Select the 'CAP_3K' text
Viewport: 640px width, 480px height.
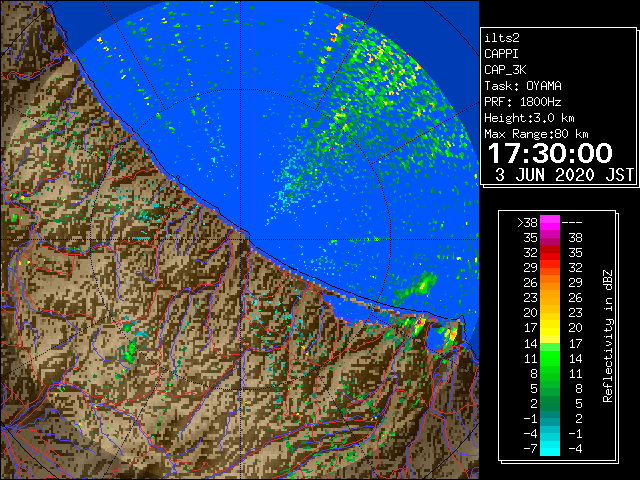pyautogui.click(x=505, y=70)
